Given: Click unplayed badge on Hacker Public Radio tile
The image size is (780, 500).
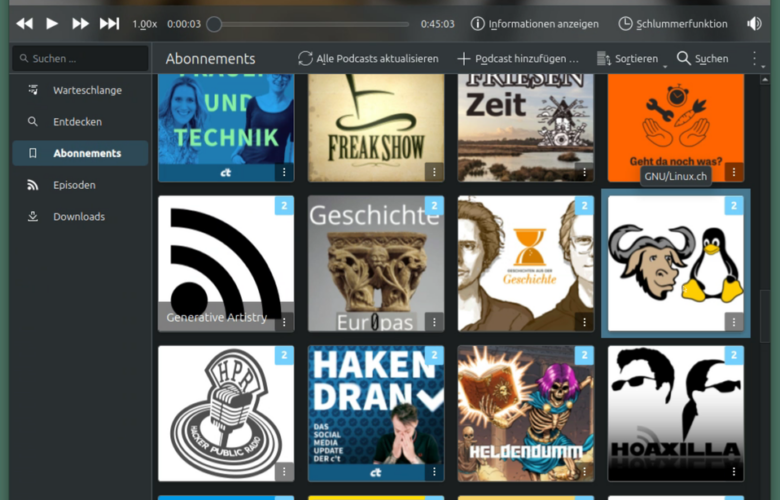Looking at the screenshot, I should click(x=284, y=355).
